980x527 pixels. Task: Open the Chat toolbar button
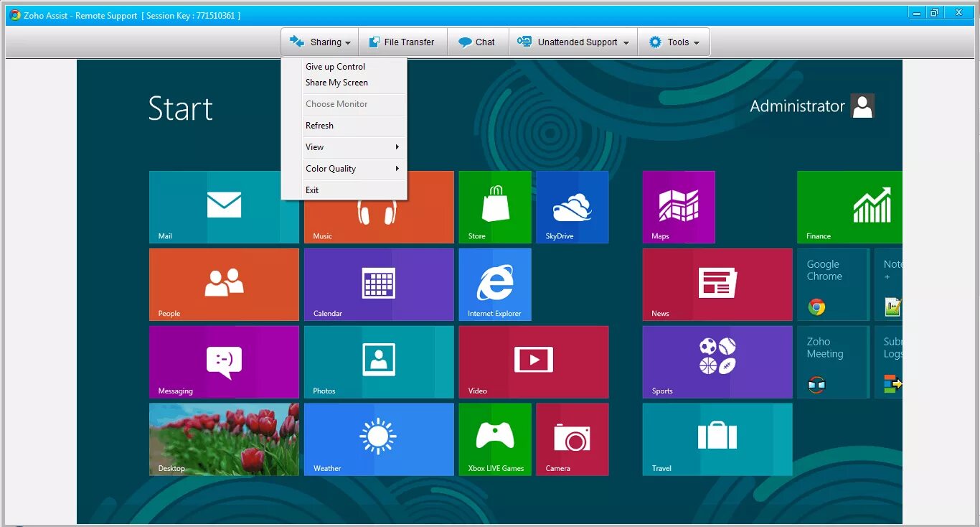478,42
